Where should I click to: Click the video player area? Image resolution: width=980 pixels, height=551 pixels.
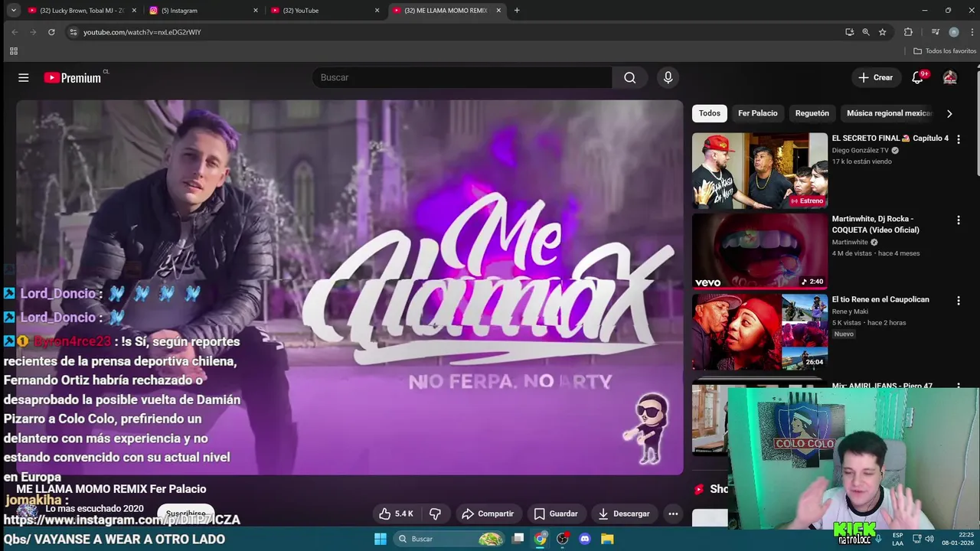click(x=349, y=287)
